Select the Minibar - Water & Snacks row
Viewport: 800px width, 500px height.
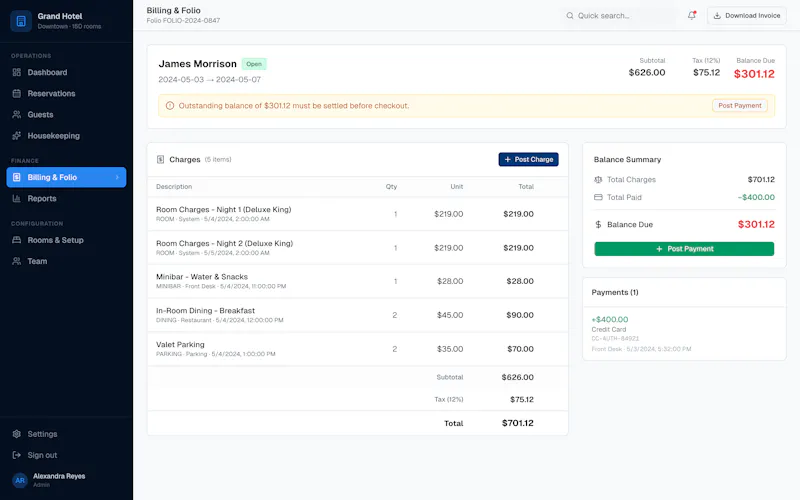pos(358,281)
